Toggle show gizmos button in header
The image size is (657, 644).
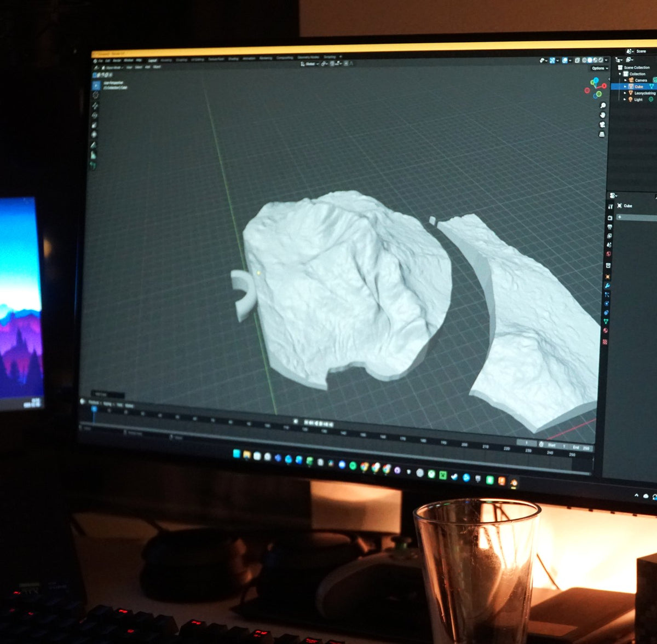pyautogui.click(x=552, y=60)
